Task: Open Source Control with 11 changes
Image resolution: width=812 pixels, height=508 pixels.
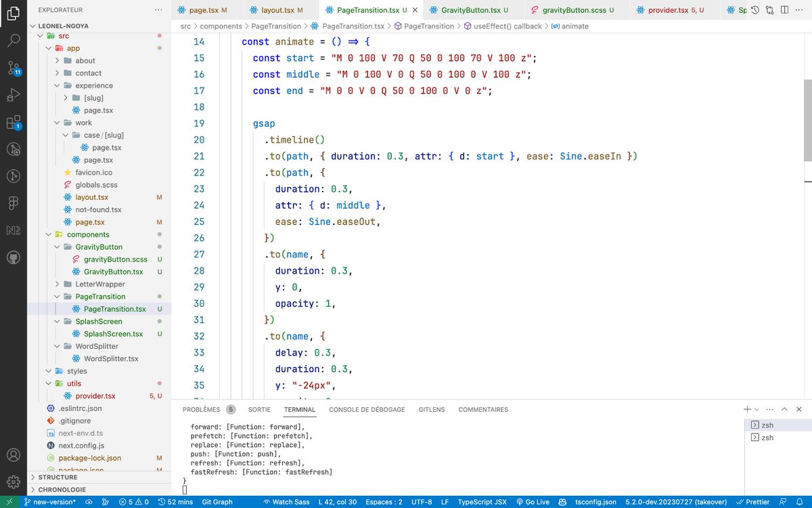Action: (14, 68)
